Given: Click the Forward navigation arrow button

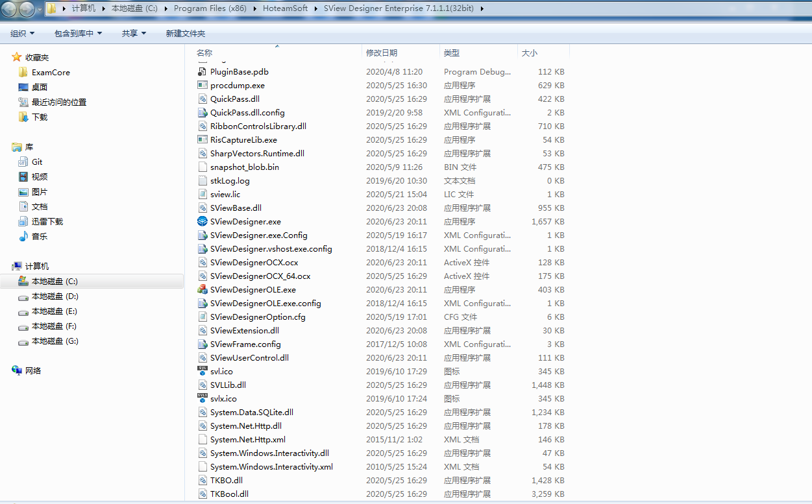Looking at the screenshot, I should (x=27, y=9).
